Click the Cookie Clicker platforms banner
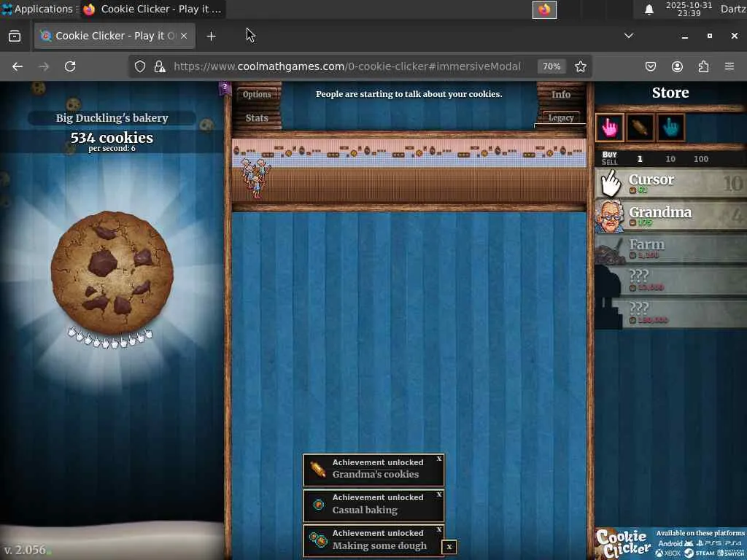Screen dimensions: 747x560 pyautogui.click(x=670, y=543)
